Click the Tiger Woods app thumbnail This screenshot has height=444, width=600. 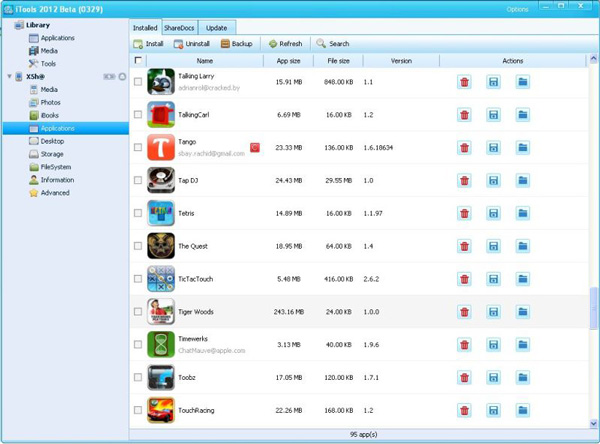(161, 312)
